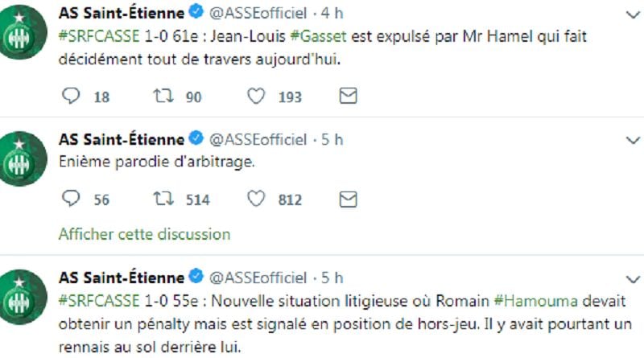Share 'Enième parodie d'arbitrage' tweet via message icon
644x358 pixels.
pyautogui.click(x=348, y=200)
